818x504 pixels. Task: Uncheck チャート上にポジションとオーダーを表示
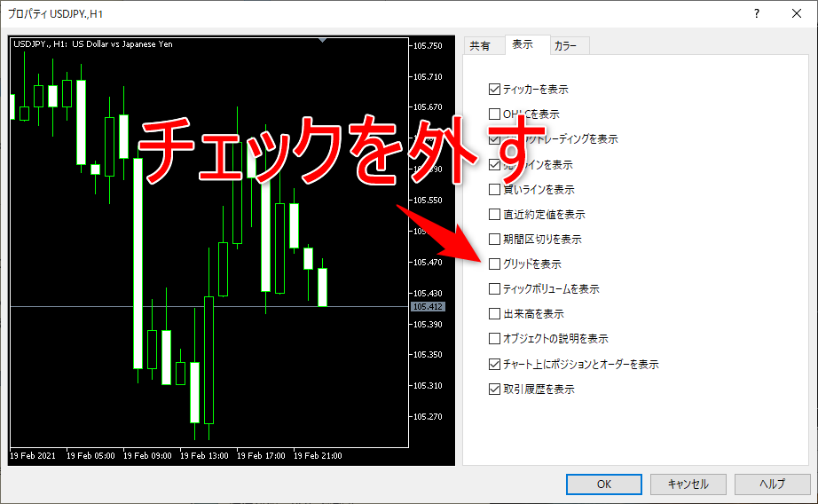point(494,364)
